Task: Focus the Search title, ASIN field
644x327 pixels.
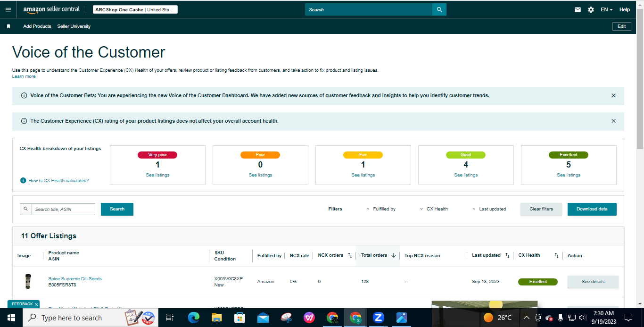Action: 63,209
